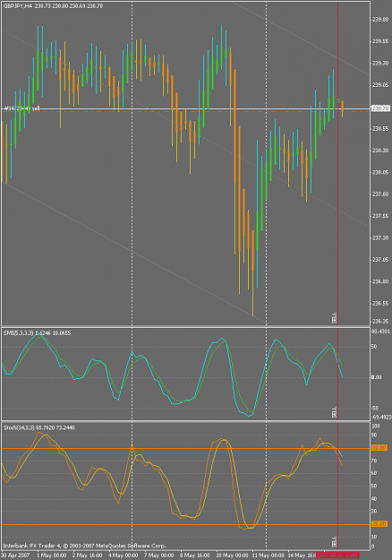Click the 238.05 price axis label

coord(380,172)
